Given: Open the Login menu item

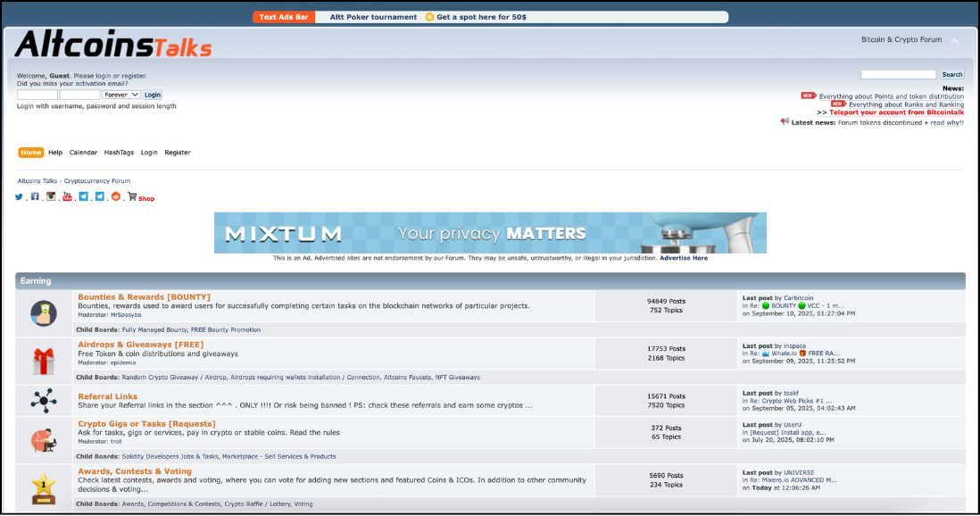Looking at the screenshot, I should (x=149, y=153).
